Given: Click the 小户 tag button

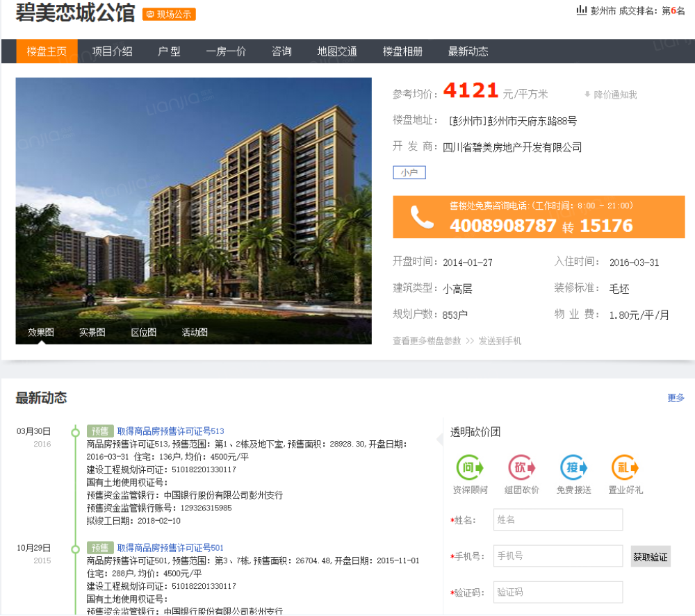Looking at the screenshot, I should (x=409, y=172).
